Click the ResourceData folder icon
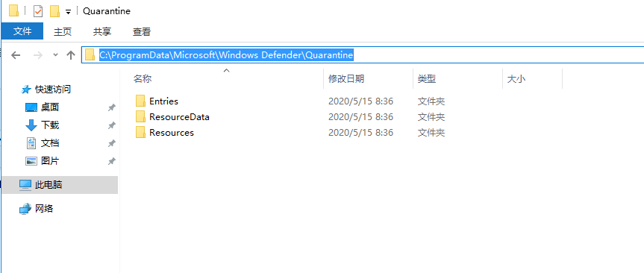 click(140, 116)
